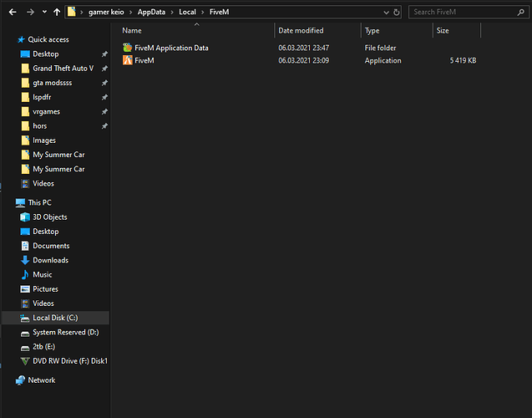This screenshot has width=532, height=418.
Task: Click pin icon next to lspdfr
Action: coord(104,98)
